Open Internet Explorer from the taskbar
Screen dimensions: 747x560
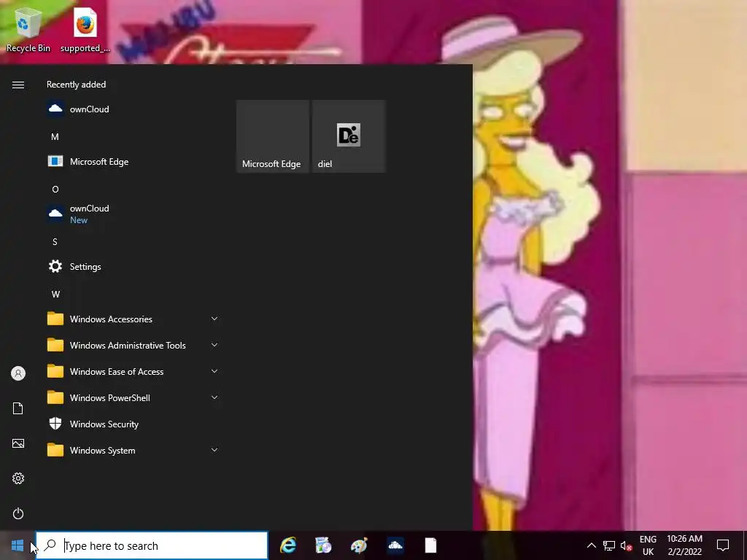pyautogui.click(x=288, y=545)
